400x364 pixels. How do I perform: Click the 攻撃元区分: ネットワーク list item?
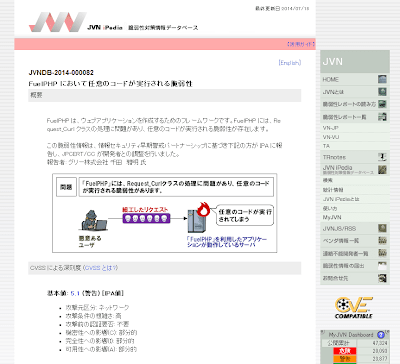click(x=97, y=307)
